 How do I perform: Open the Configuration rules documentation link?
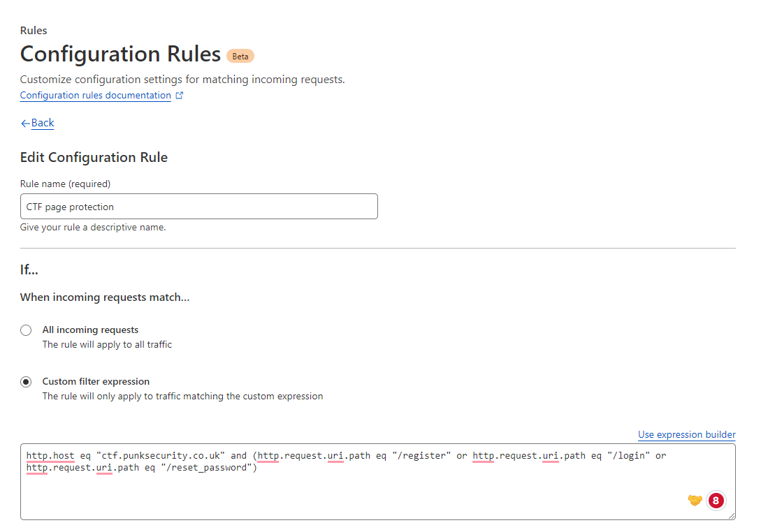tap(95, 96)
